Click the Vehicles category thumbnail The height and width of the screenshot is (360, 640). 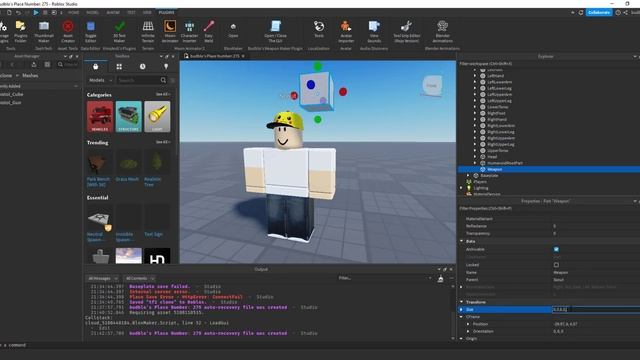[x=100, y=117]
